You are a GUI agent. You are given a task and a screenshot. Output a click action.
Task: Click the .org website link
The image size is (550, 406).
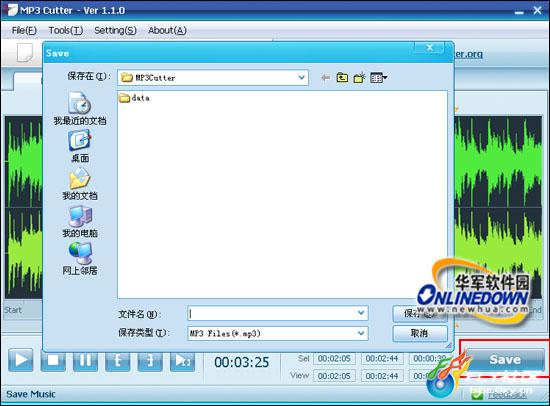[x=469, y=54]
